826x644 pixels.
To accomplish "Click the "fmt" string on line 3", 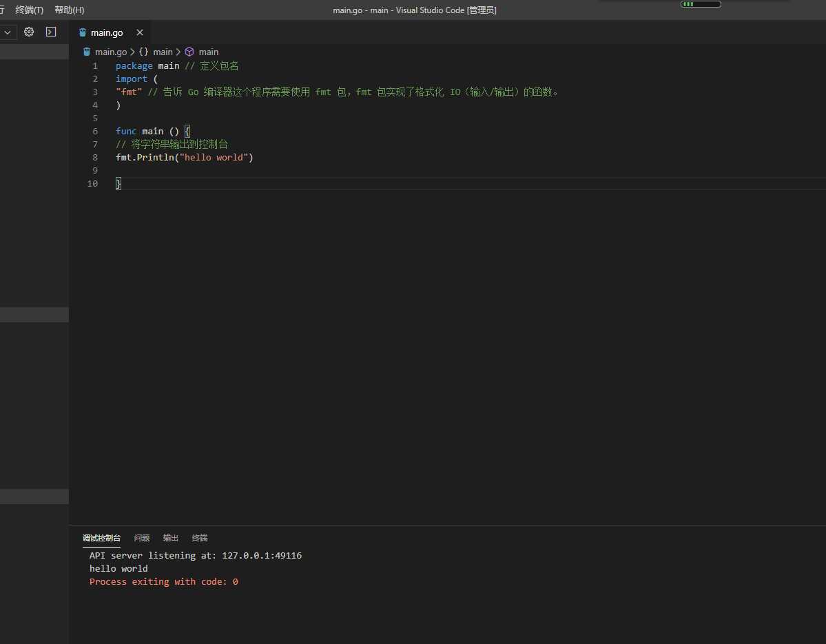I will coord(129,92).
